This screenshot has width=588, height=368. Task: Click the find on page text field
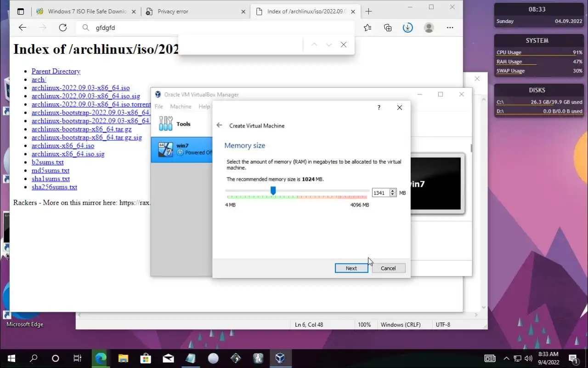tap(241, 45)
